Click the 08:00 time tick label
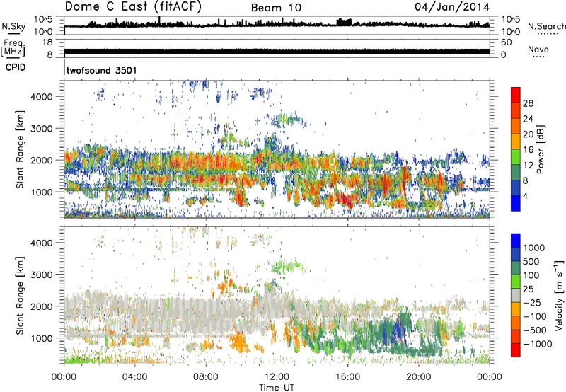This screenshot has width=566, height=392. click(206, 377)
